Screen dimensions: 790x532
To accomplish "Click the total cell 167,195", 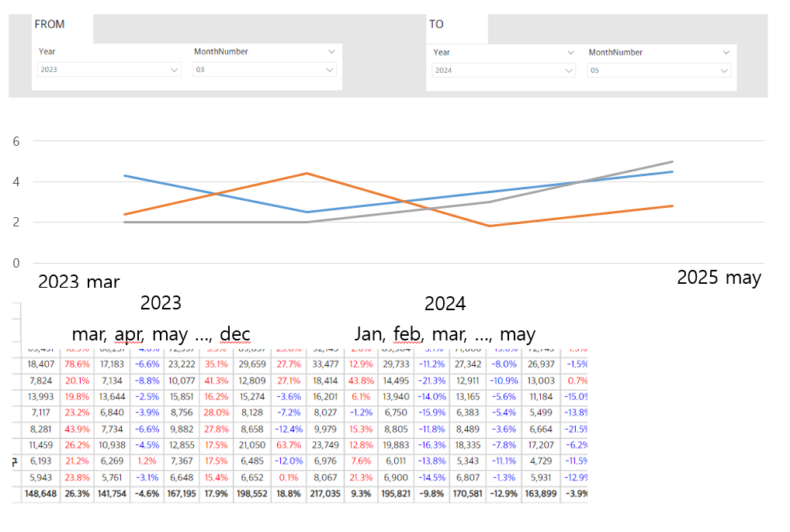I will click(x=182, y=494).
